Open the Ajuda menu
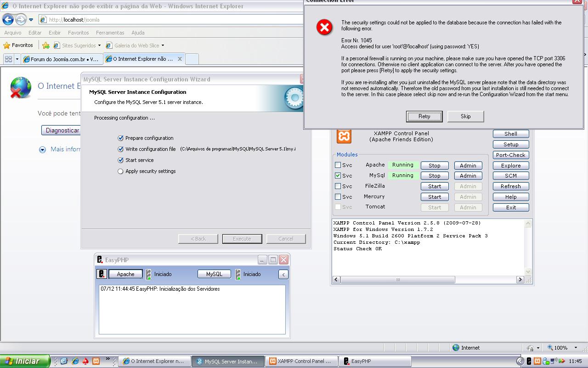The image size is (588, 368). point(138,33)
